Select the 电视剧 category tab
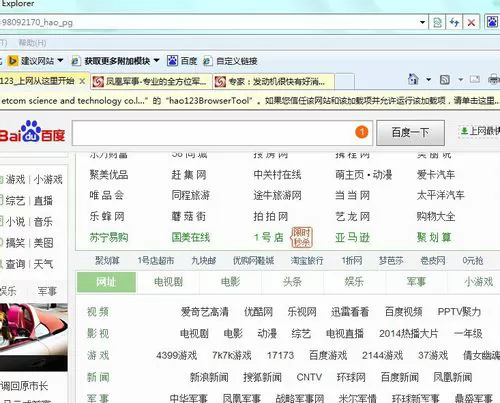This screenshot has width=500, height=403. (x=168, y=282)
